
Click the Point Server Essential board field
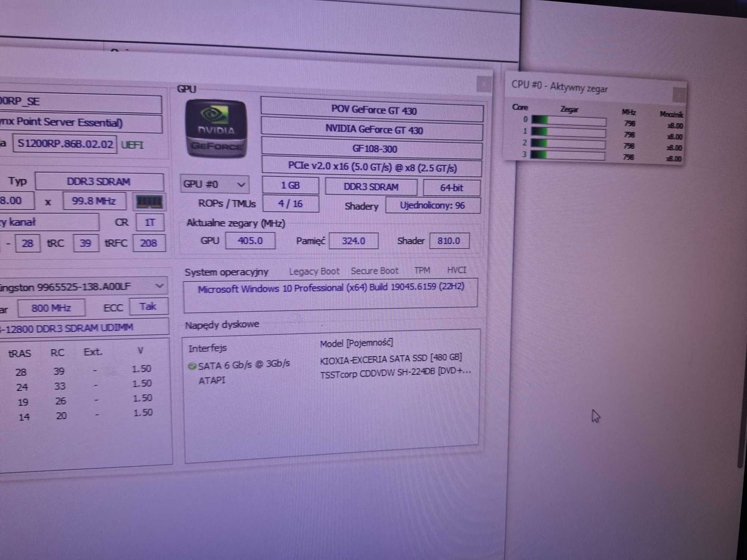click(x=80, y=123)
